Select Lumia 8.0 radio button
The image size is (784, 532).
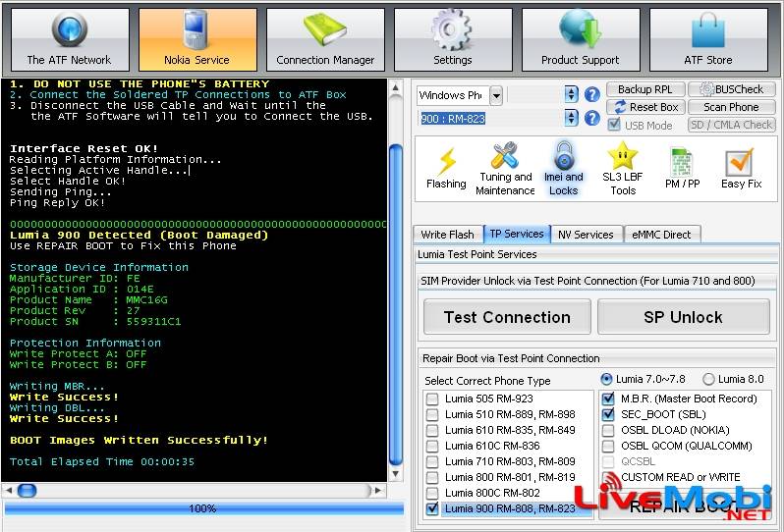[x=708, y=379]
